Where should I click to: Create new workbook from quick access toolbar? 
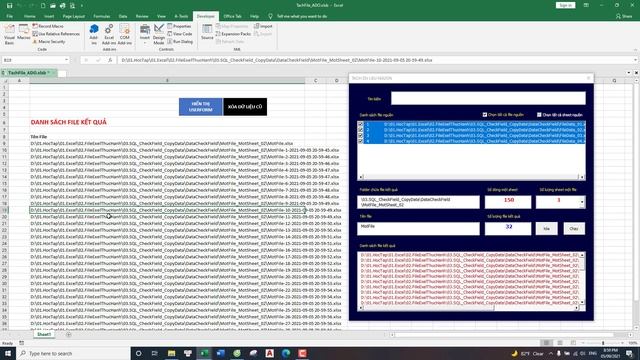43,6
